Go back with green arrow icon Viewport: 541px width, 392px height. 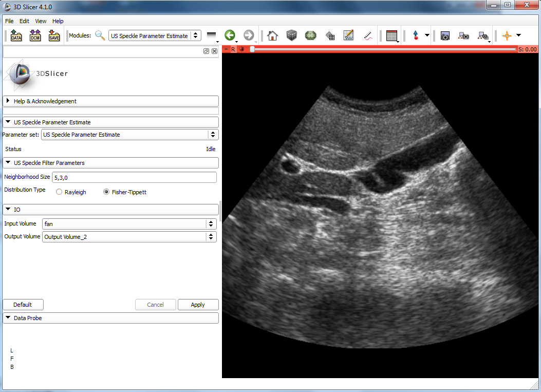230,35
